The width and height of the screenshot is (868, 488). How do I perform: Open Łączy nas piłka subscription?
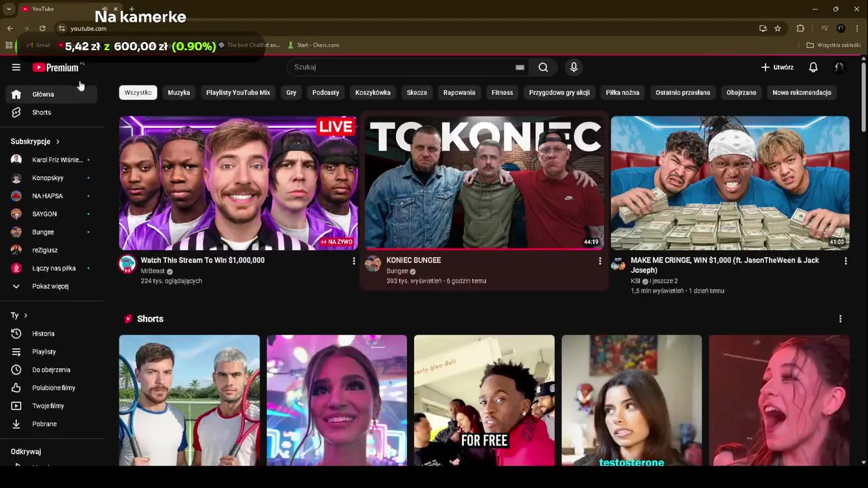(52, 268)
